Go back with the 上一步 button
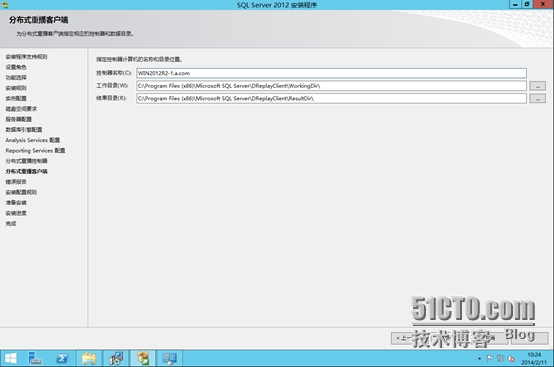 410,338
